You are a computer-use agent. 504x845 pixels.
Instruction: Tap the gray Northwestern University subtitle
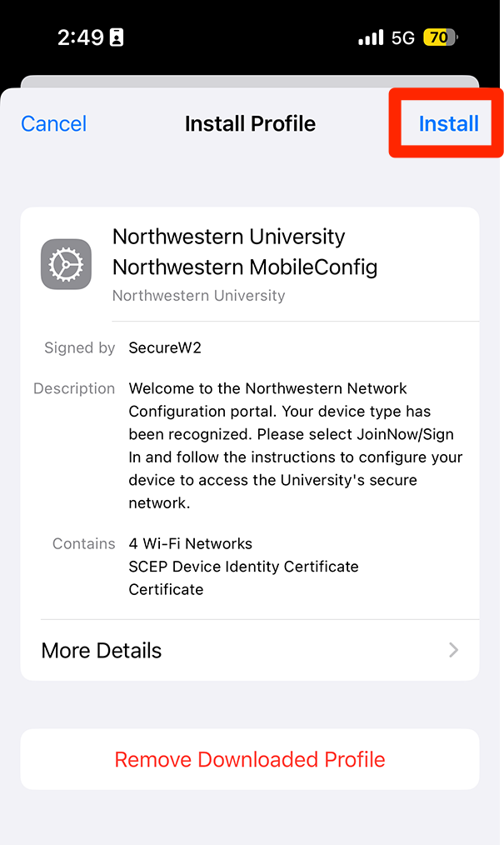(198, 296)
